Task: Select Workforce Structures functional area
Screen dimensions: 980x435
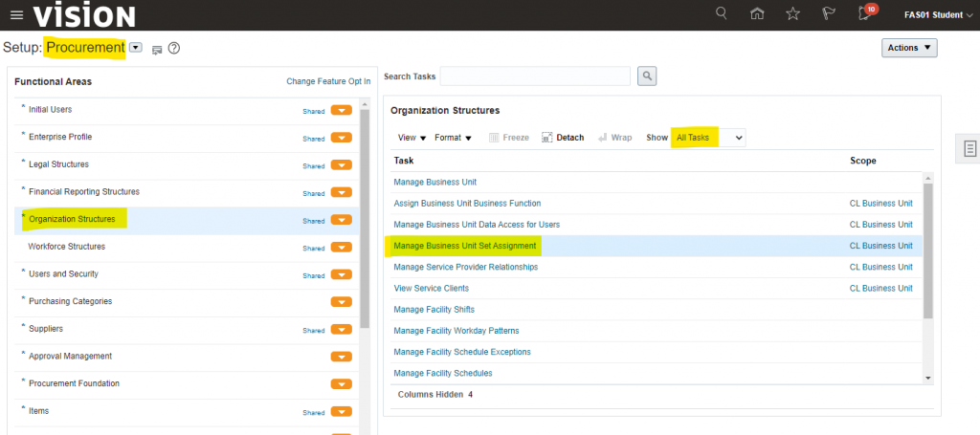Action: pyautogui.click(x=67, y=247)
